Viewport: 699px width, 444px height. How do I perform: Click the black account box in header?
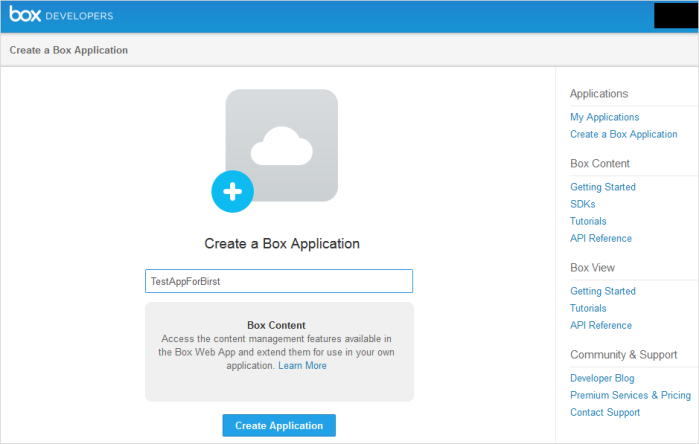click(676, 16)
